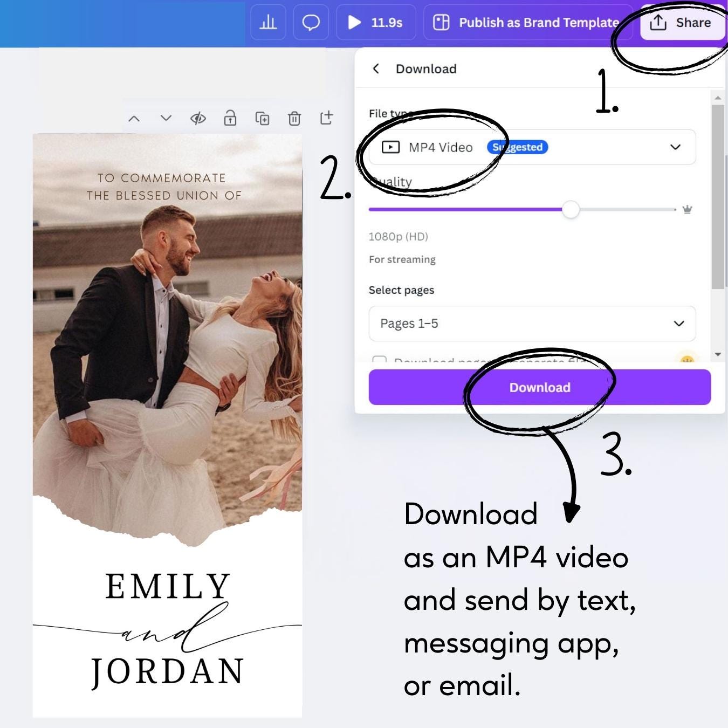Move the page down with the arrow

(166, 118)
